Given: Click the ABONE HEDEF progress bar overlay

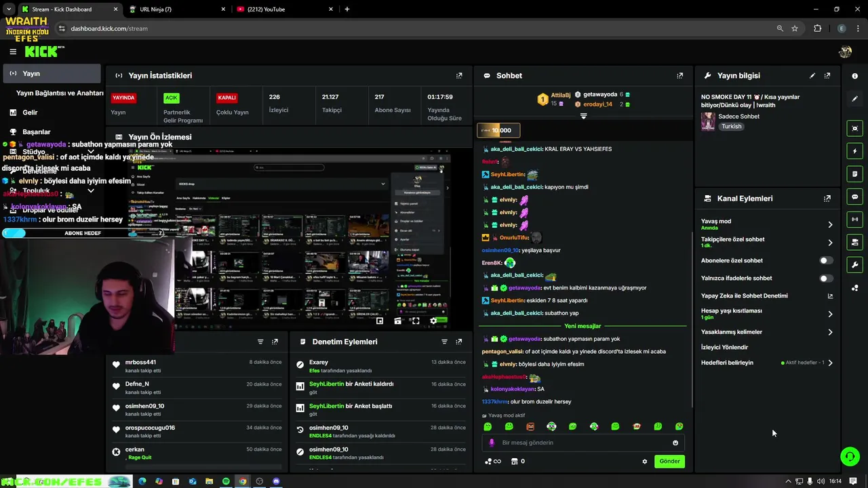Looking at the screenshot, I should [83, 233].
